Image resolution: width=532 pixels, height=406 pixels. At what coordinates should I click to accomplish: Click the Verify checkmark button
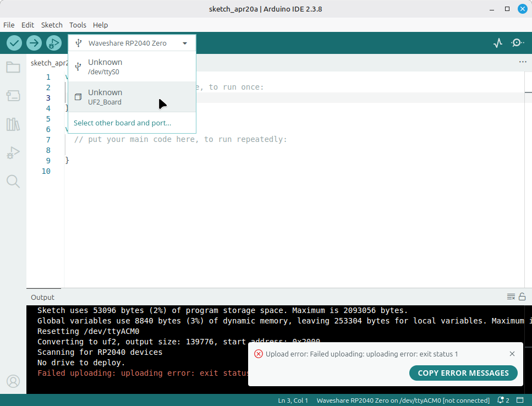(14, 43)
